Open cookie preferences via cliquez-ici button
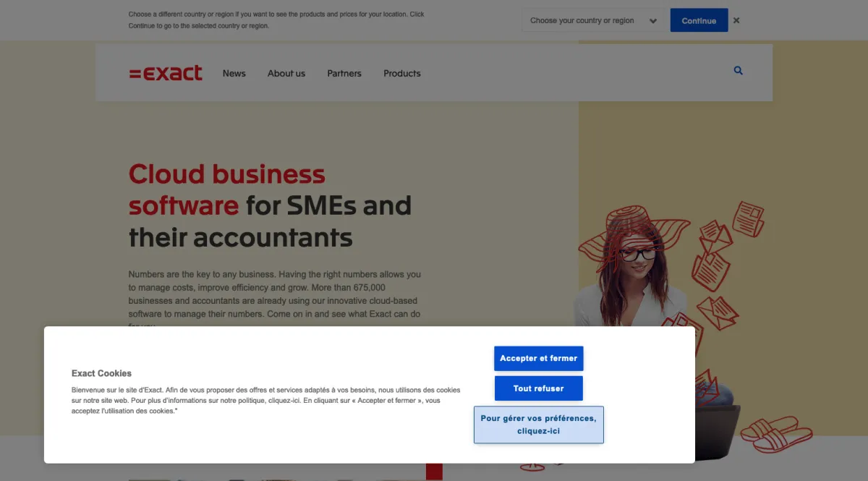Screen dimensions: 868x481 pyautogui.click(x=539, y=425)
